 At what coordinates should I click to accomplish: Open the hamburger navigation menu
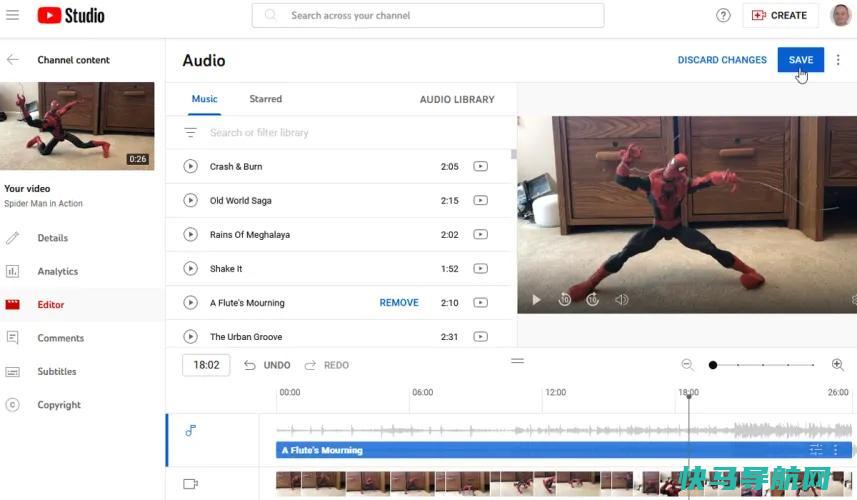coord(12,15)
